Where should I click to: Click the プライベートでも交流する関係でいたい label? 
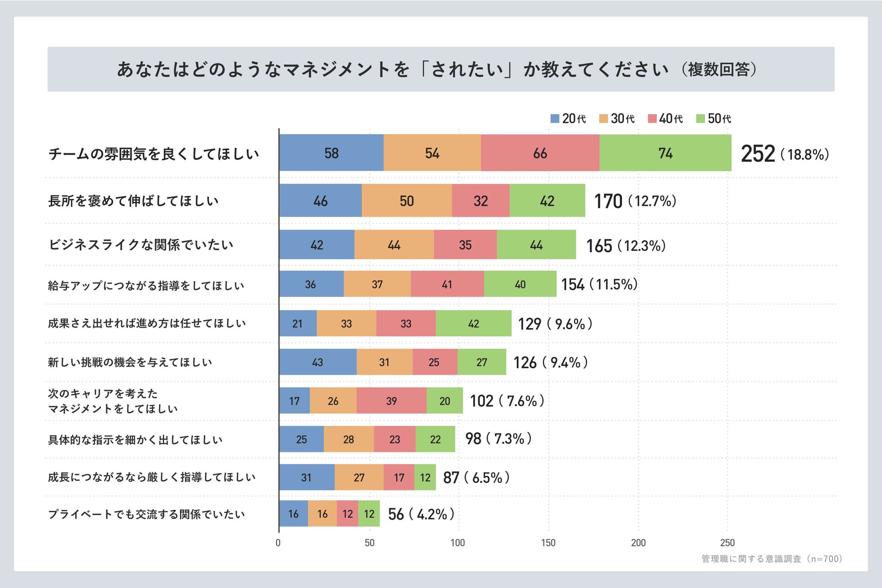[x=147, y=514]
